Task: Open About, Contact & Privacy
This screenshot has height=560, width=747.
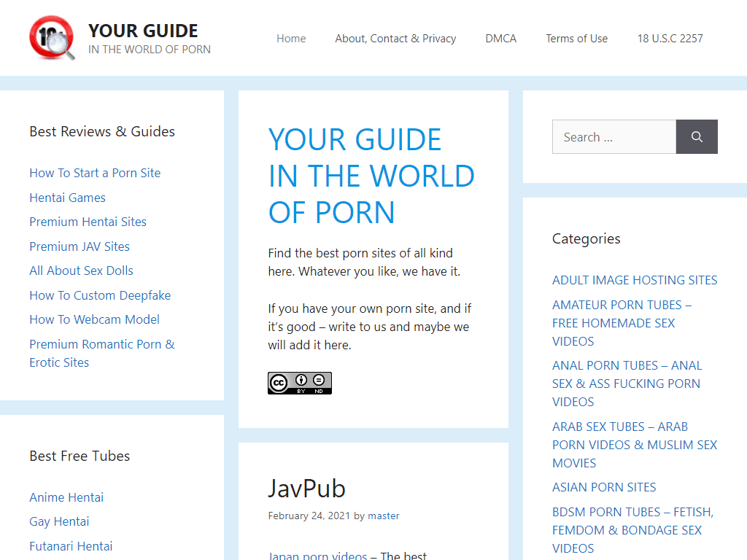Action: coord(395,38)
